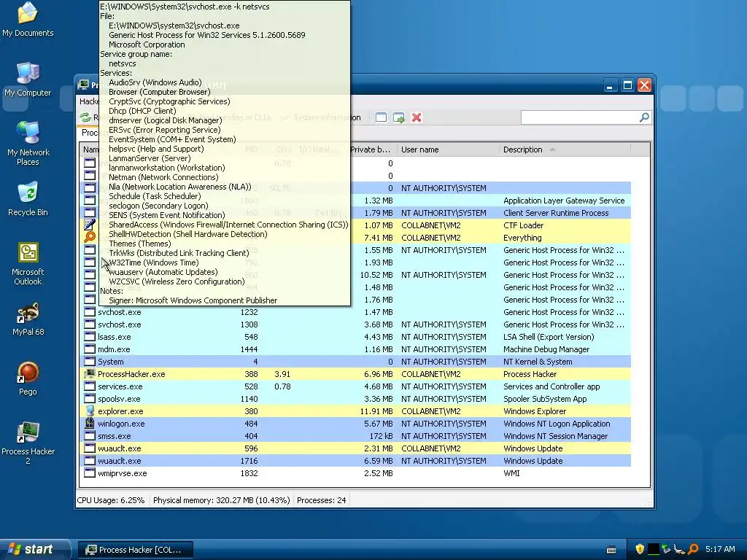Click the taskbar clock showing 5:17 AM
747x560 pixels.
coord(720,549)
